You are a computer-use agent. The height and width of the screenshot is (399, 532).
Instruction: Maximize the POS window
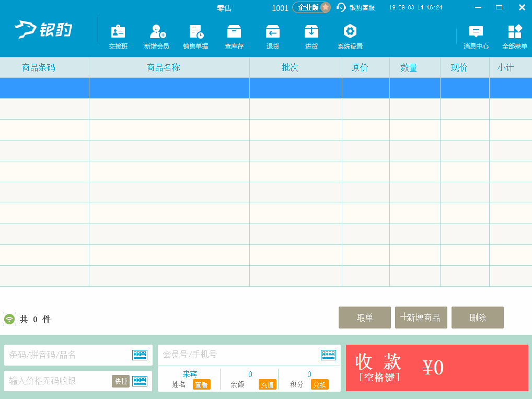click(499, 7)
